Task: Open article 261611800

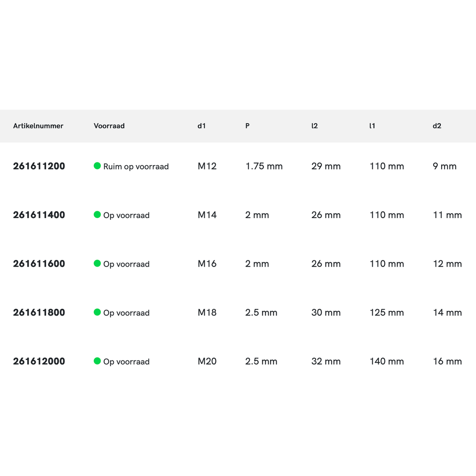Action: coord(39,313)
